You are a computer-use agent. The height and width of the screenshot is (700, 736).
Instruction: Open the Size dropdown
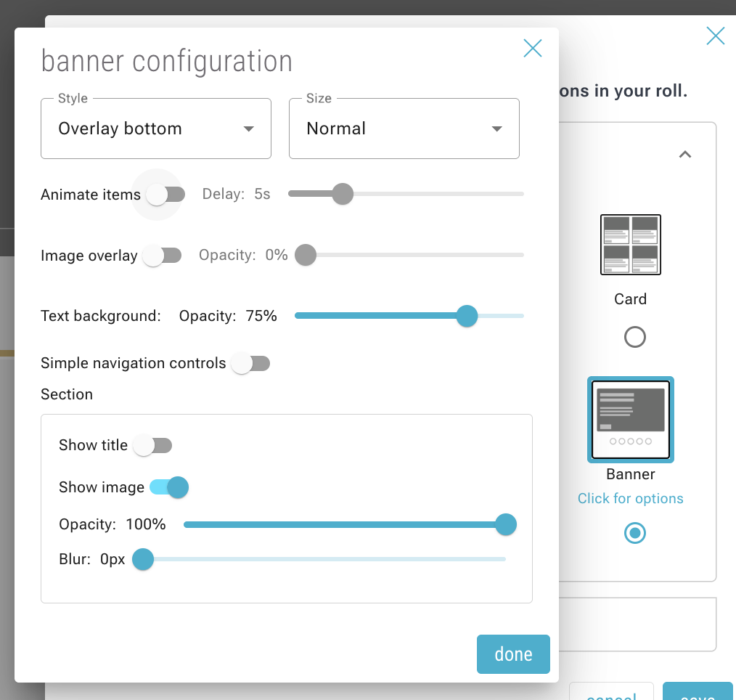coord(404,129)
